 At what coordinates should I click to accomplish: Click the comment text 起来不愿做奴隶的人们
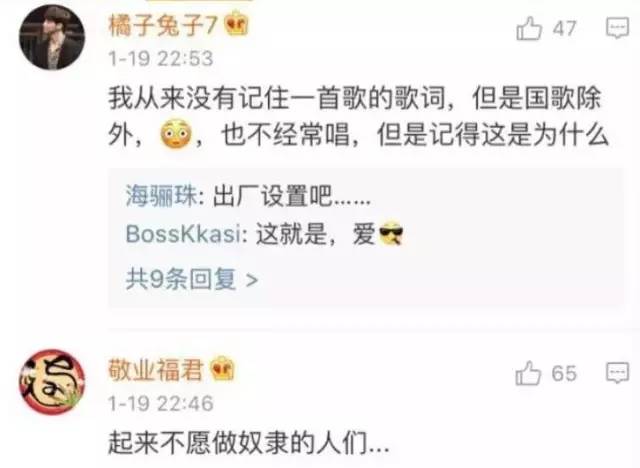[249, 443]
